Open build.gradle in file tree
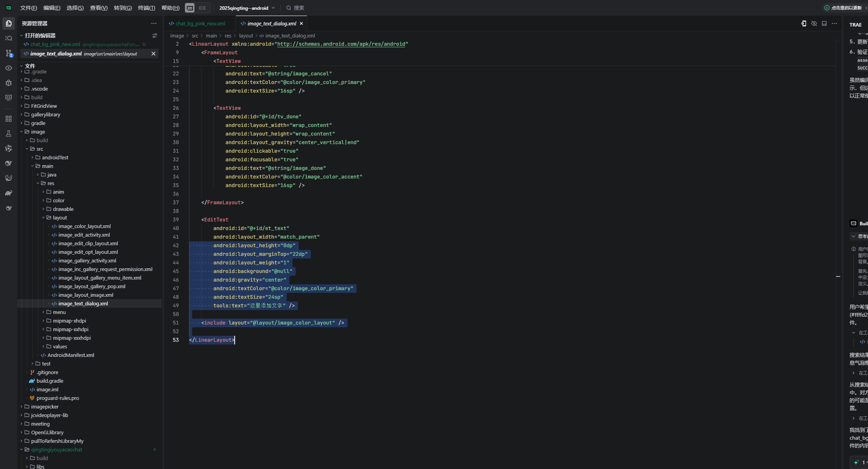Viewport: 868px width, 469px height. [x=50, y=381]
